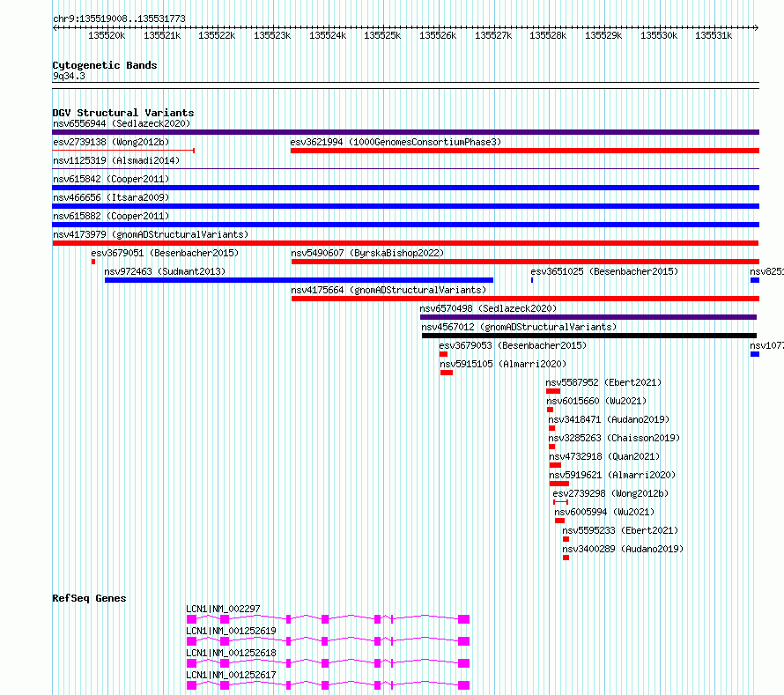Viewport: 784px width, 695px height.
Task: Click the nsv6556944 (Sedlazeck2020) purple variant bar
Action: point(405,132)
